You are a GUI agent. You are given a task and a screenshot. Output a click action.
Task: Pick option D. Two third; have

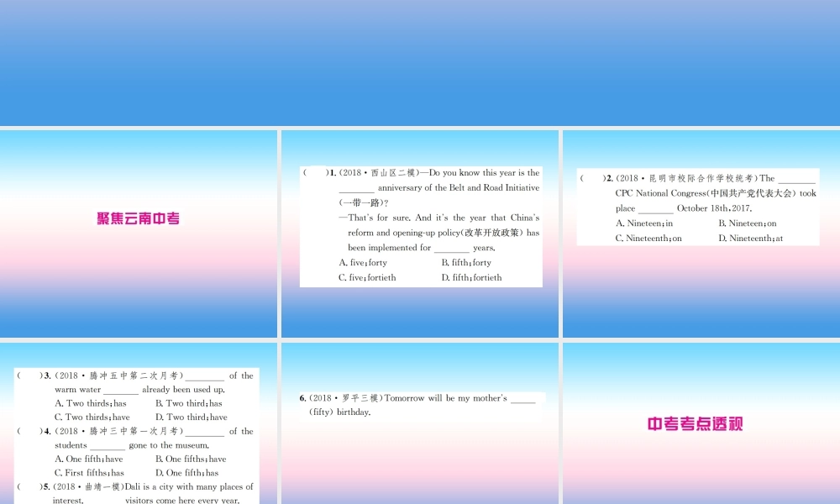click(x=192, y=417)
